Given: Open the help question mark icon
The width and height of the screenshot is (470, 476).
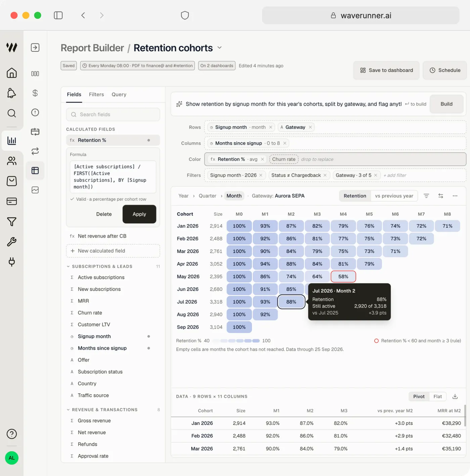Looking at the screenshot, I should click(12, 434).
